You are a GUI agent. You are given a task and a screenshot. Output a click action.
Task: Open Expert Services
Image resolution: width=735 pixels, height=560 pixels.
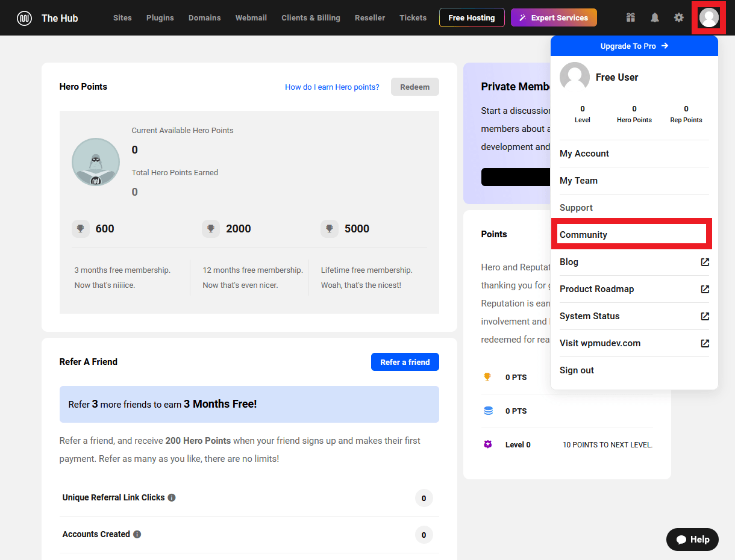click(554, 17)
